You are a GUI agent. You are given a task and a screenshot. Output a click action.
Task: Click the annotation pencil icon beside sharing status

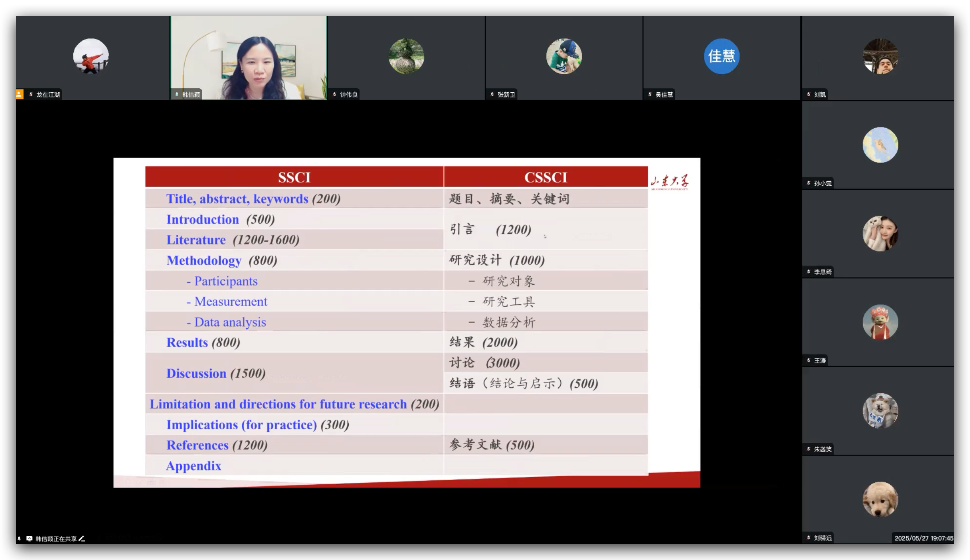tap(82, 539)
